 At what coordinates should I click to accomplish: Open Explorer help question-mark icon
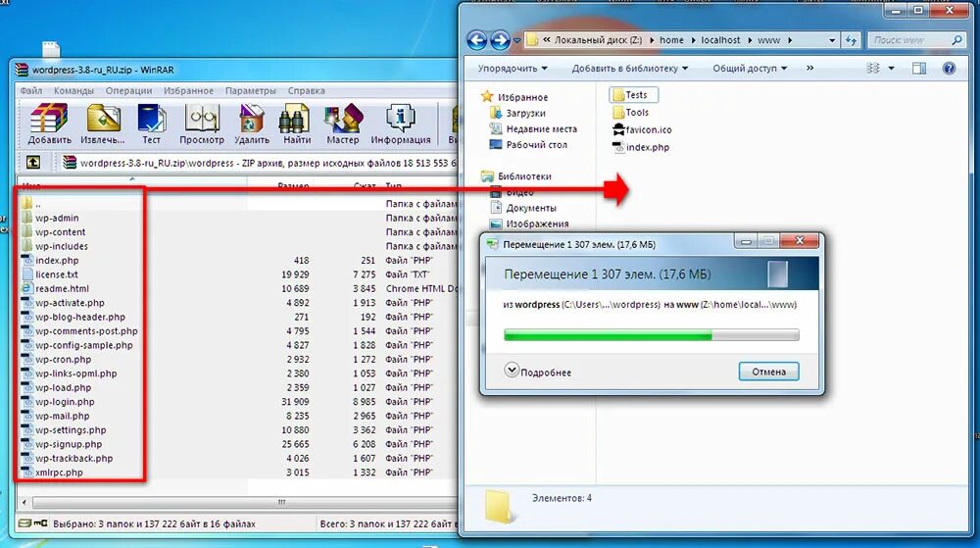(x=949, y=68)
